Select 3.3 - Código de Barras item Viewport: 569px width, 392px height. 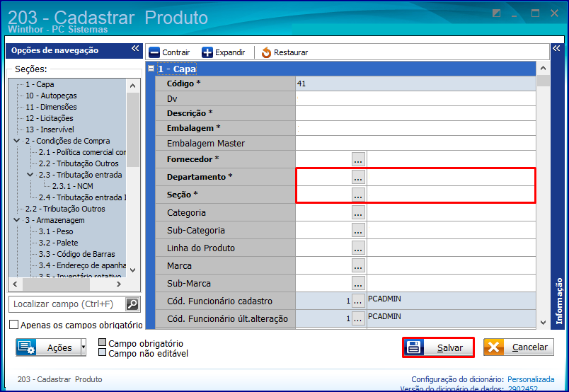coord(77,254)
